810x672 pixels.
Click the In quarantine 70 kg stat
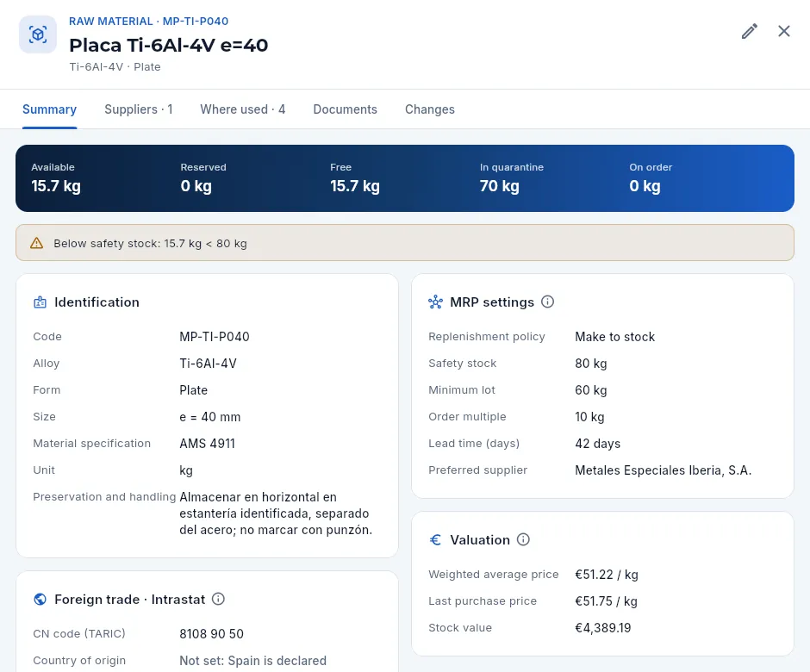point(511,178)
